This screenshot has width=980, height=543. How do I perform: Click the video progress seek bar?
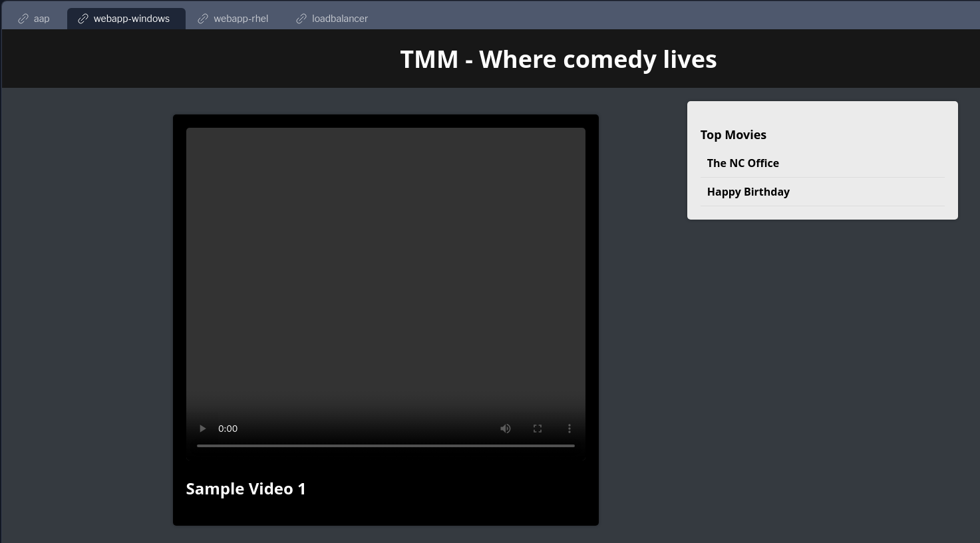(x=386, y=446)
